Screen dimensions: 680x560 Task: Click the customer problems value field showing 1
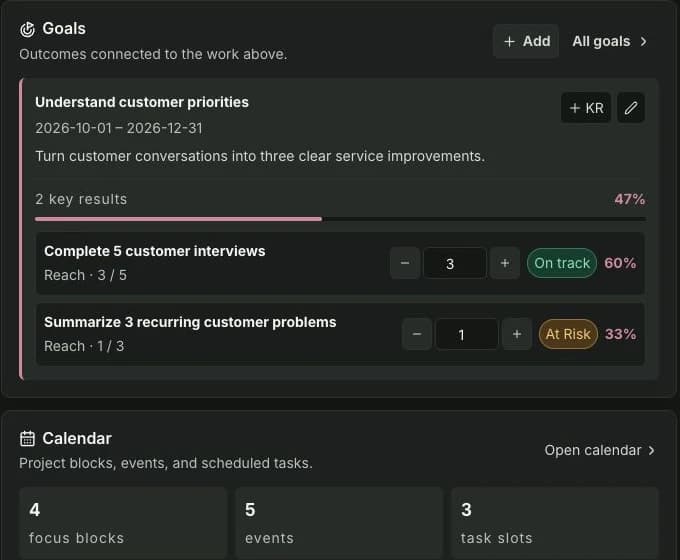point(467,334)
